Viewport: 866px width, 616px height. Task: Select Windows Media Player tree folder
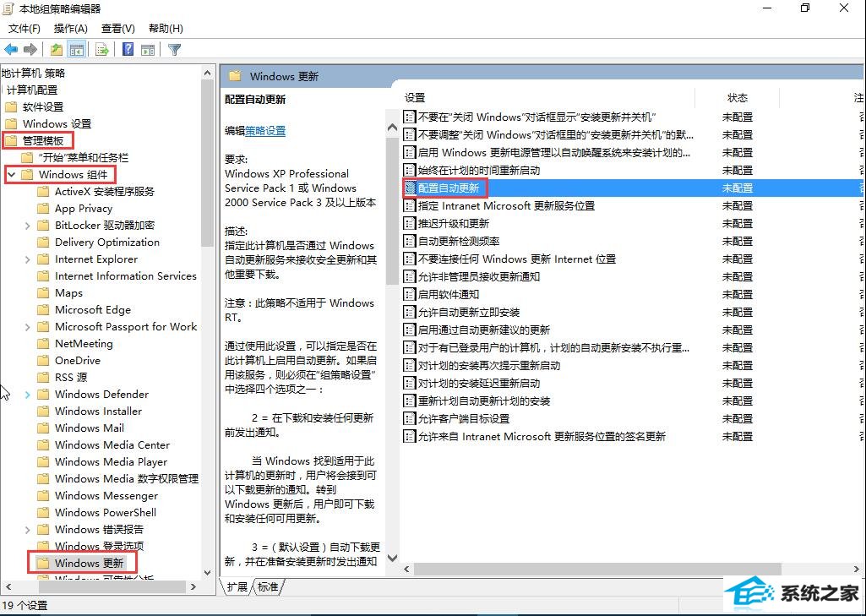pyautogui.click(x=111, y=462)
